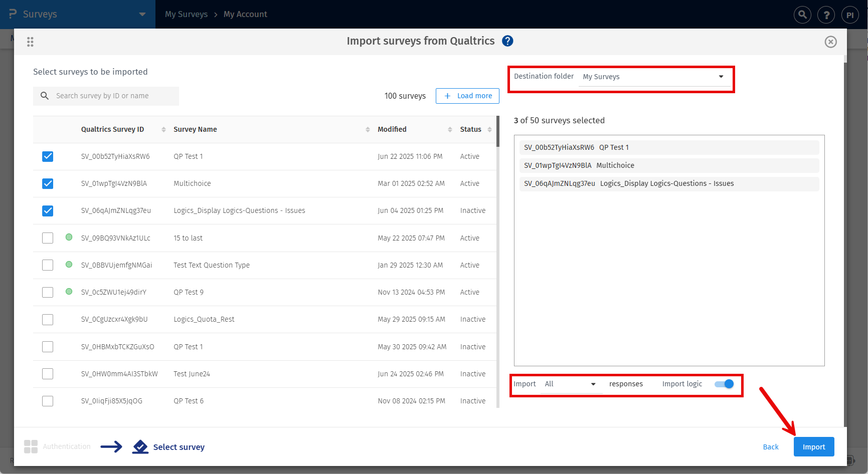Click the Select survey step icon
Screen dimensions: 868x474
click(x=140, y=446)
